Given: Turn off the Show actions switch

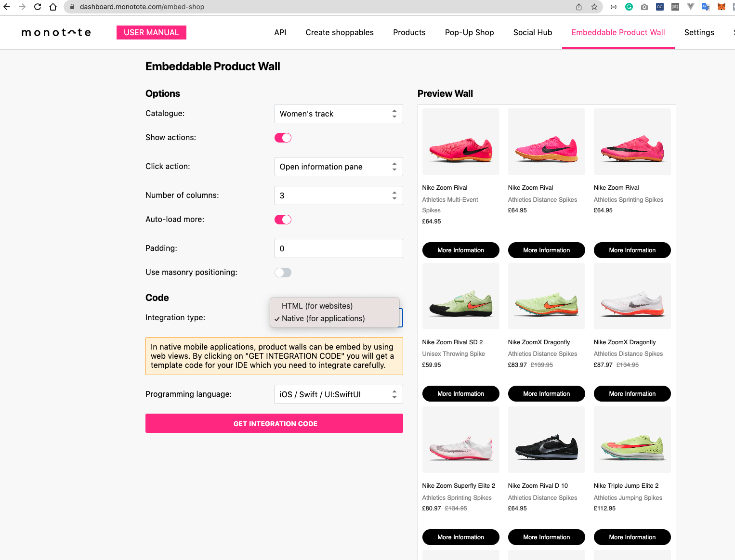Looking at the screenshot, I should pos(283,138).
